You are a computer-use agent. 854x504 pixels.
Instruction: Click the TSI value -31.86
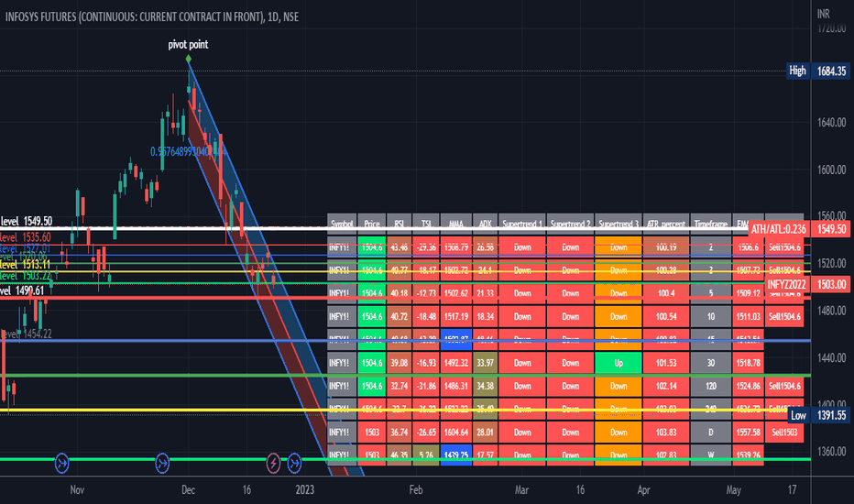coord(426,387)
